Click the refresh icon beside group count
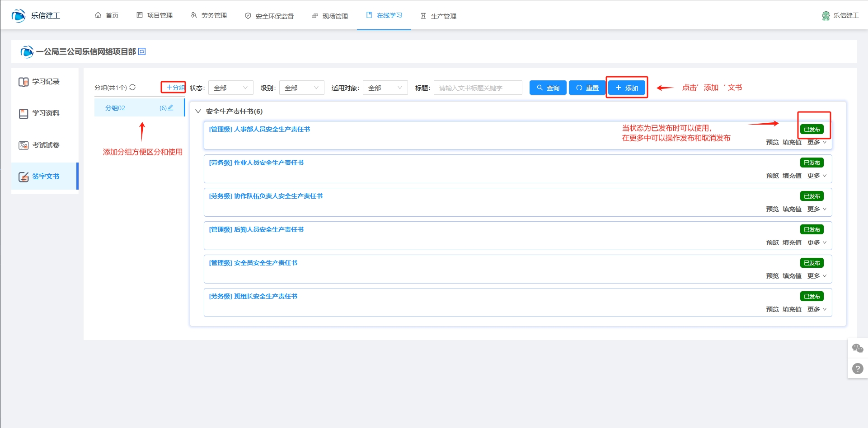Screen dimensions: 868x428 point(132,88)
